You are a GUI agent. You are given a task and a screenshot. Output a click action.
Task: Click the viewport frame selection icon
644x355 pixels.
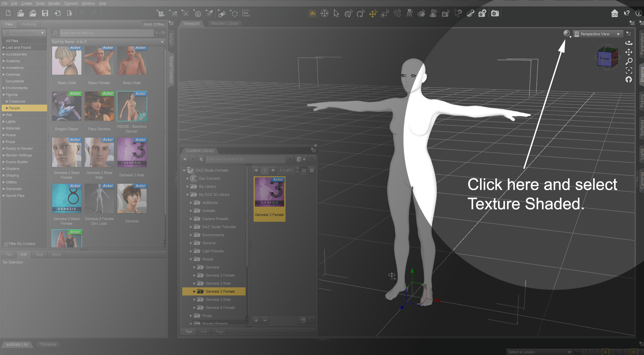point(629,71)
